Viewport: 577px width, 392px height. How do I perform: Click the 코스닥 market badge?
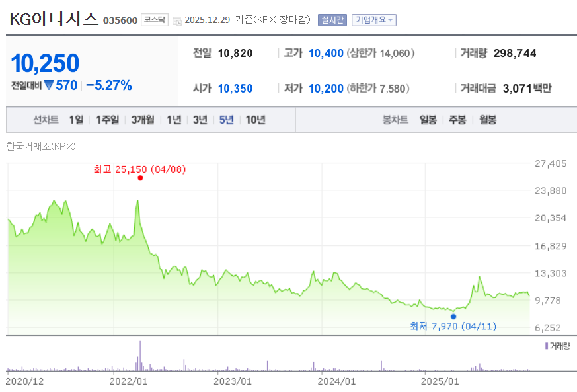tap(155, 20)
